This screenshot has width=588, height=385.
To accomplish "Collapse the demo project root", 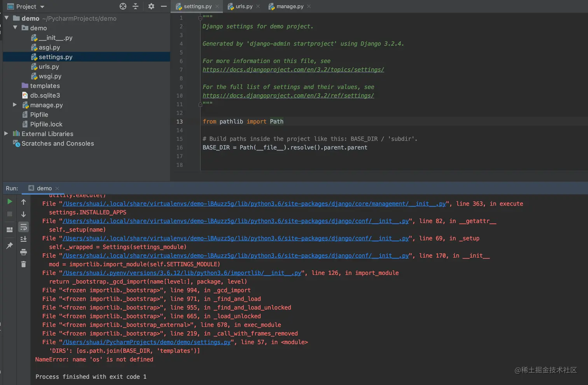I will tap(7, 18).
